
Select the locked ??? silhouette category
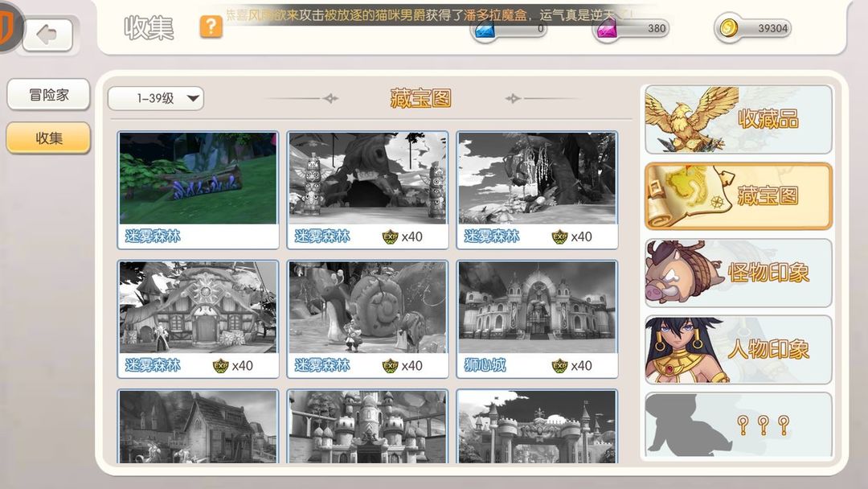click(x=738, y=425)
